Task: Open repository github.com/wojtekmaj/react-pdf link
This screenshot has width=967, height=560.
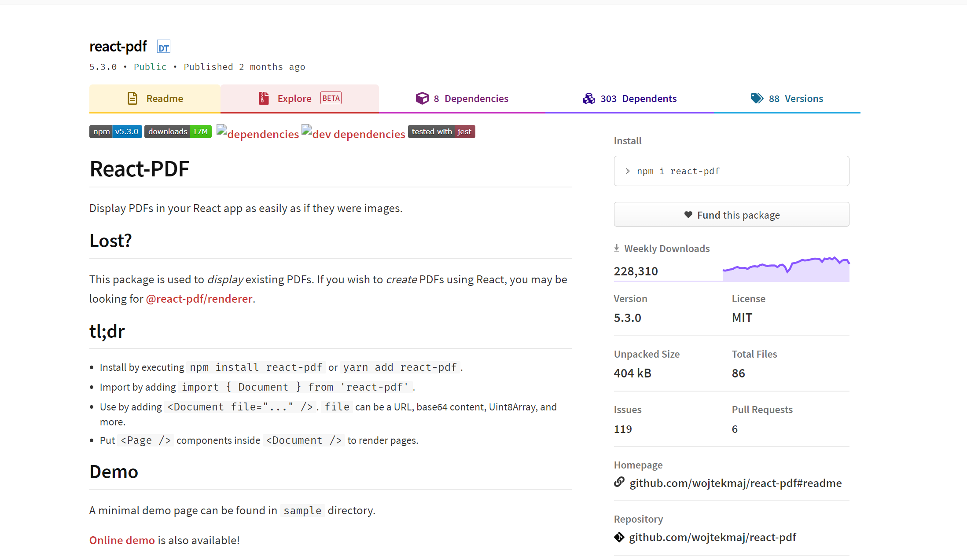Action: point(713,537)
